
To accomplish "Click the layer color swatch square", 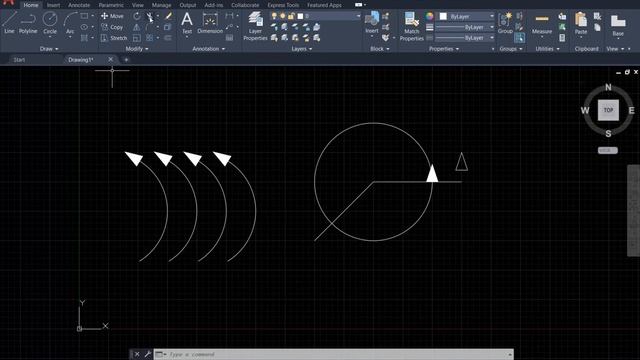I will pos(300,16).
